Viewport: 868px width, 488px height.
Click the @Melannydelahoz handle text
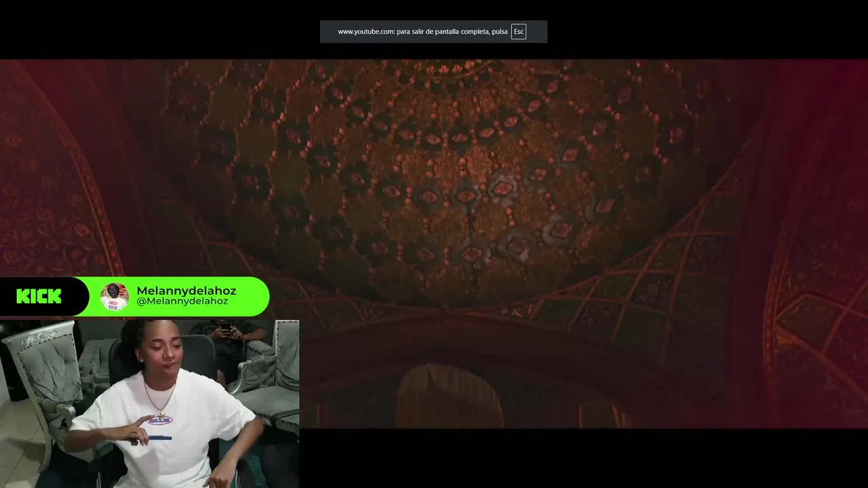[182, 302]
